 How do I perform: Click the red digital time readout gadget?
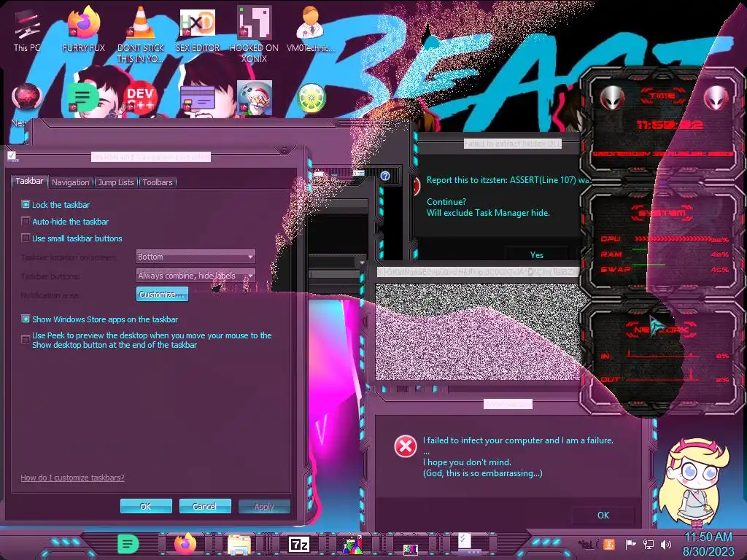pos(670,125)
